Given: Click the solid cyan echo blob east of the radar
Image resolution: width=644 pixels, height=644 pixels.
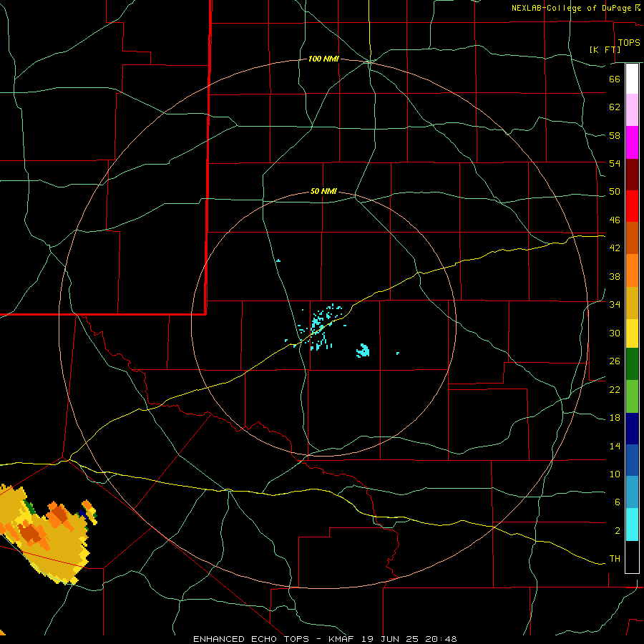Looking at the screenshot, I should [363, 351].
